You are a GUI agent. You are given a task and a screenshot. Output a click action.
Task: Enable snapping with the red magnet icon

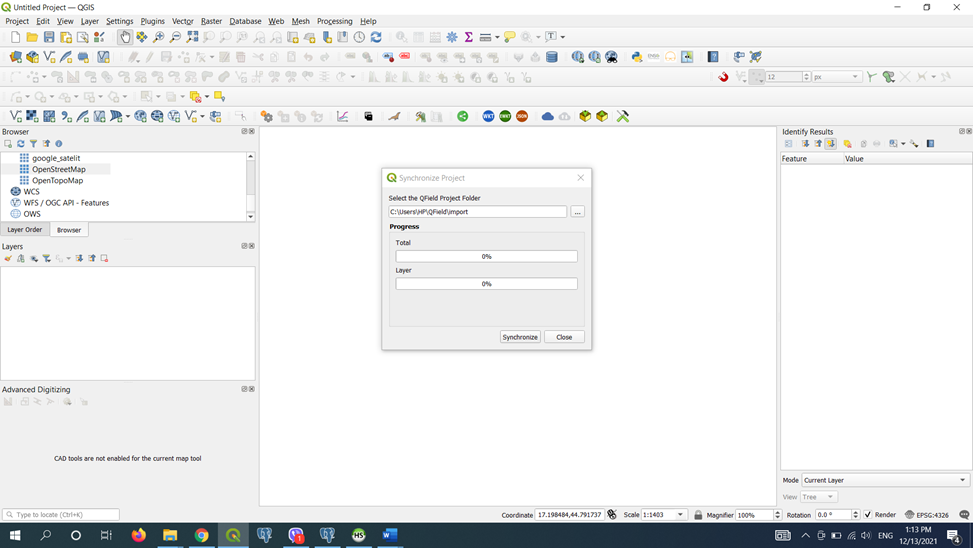click(723, 77)
